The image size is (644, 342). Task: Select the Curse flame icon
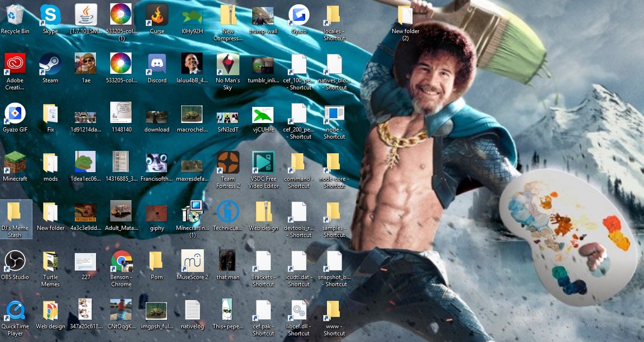157,16
